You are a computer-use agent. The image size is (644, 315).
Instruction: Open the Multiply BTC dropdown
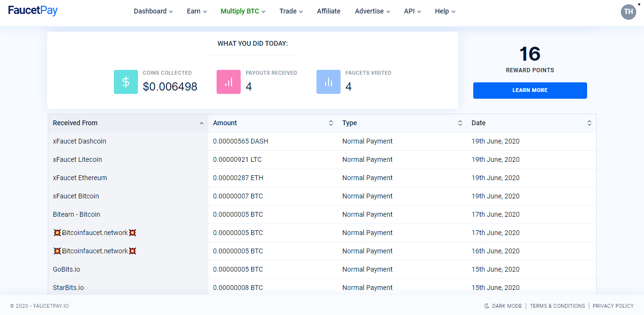(x=243, y=11)
